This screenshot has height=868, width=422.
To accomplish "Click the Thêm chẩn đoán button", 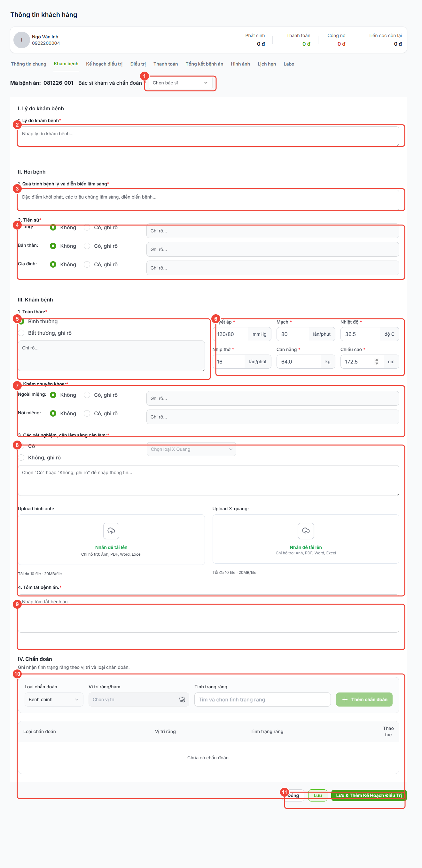I will coord(364,700).
